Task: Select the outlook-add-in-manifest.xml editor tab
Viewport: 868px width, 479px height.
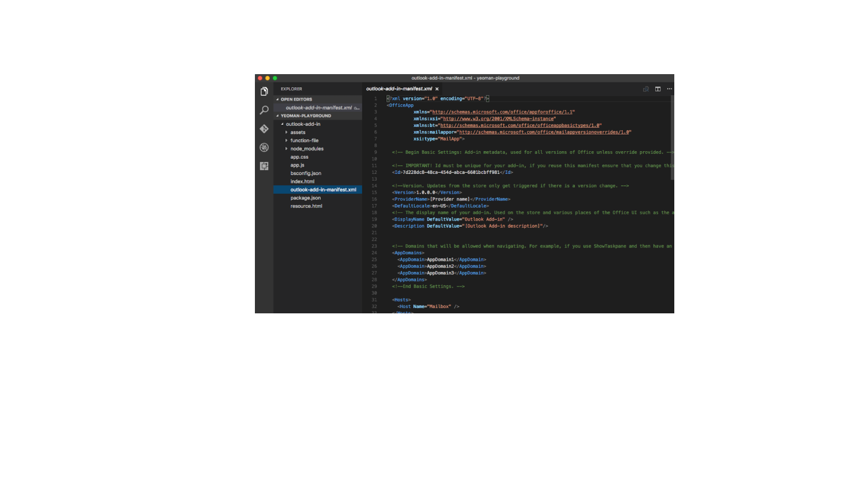Action: pyautogui.click(x=399, y=89)
